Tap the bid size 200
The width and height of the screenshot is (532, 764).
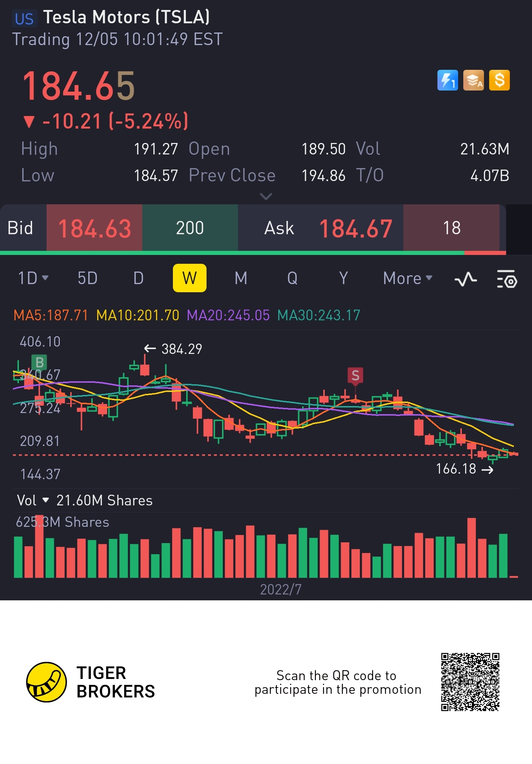[190, 228]
